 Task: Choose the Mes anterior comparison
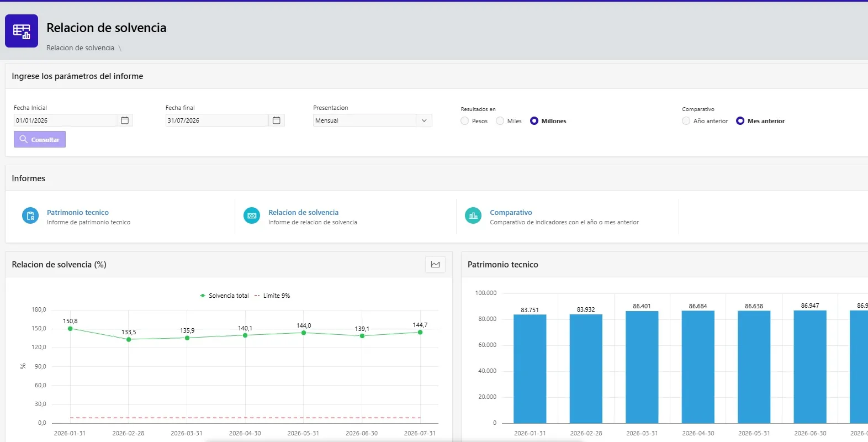pos(740,121)
